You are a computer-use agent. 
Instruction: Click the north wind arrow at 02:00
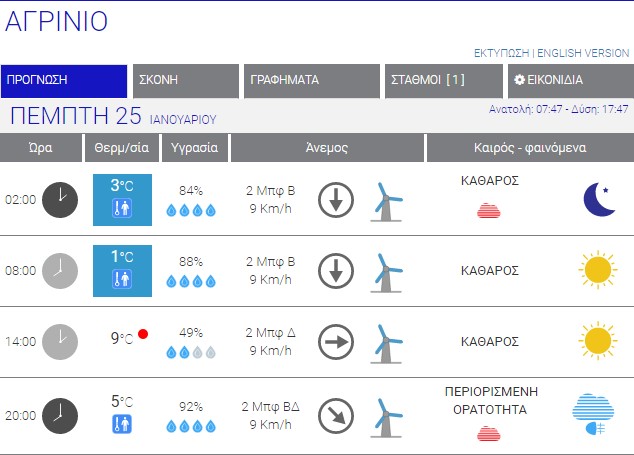(x=336, y=200)
